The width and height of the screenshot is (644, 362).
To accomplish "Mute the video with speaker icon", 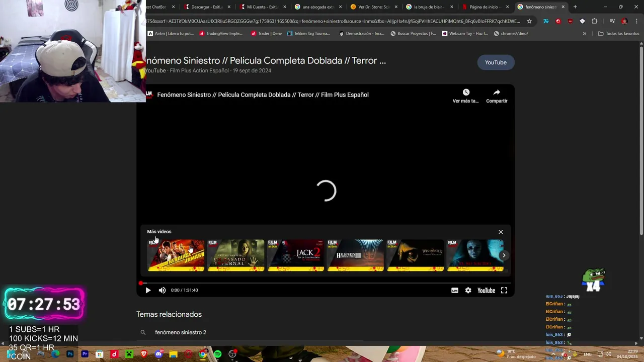I will (x=162, y=290).
